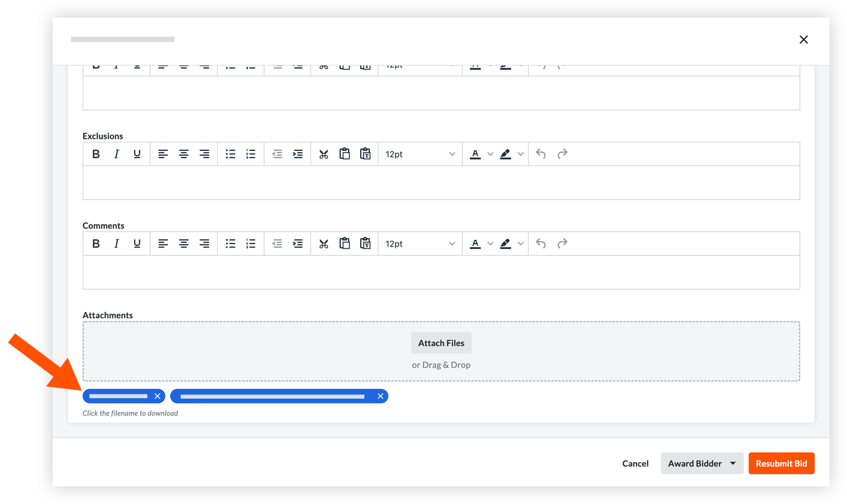This screenshot has height=504, width=847.
Task: Paste as text in Exclusions editor
Action: coord(365,154)
